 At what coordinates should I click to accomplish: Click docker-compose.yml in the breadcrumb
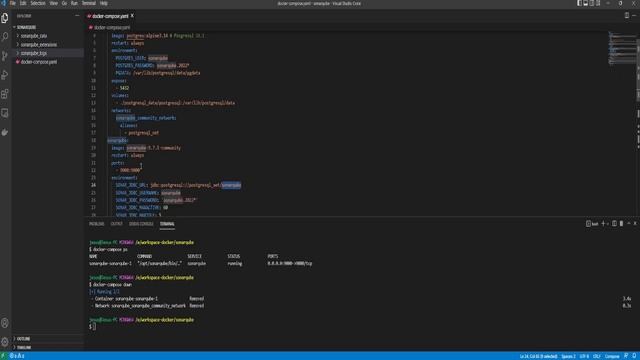(112, 27)
